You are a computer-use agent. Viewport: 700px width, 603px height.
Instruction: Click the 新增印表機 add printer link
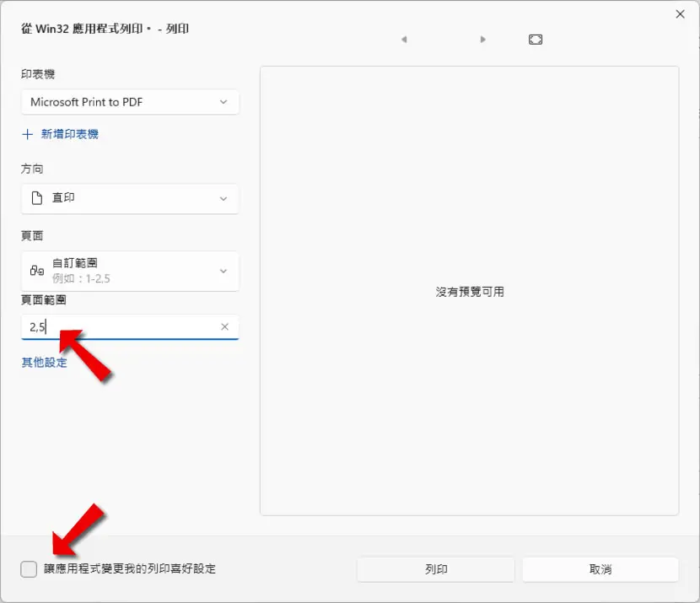(x=70, y=134)
